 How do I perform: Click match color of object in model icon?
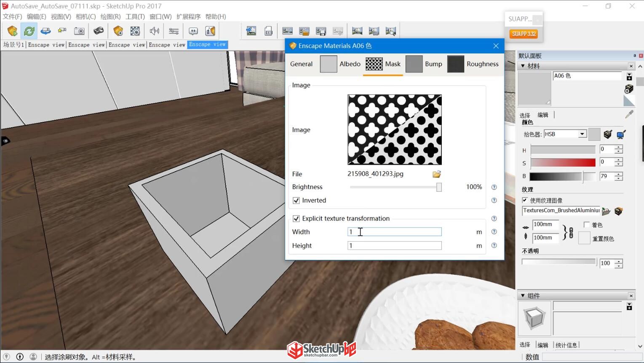click(x=608, y=134)
